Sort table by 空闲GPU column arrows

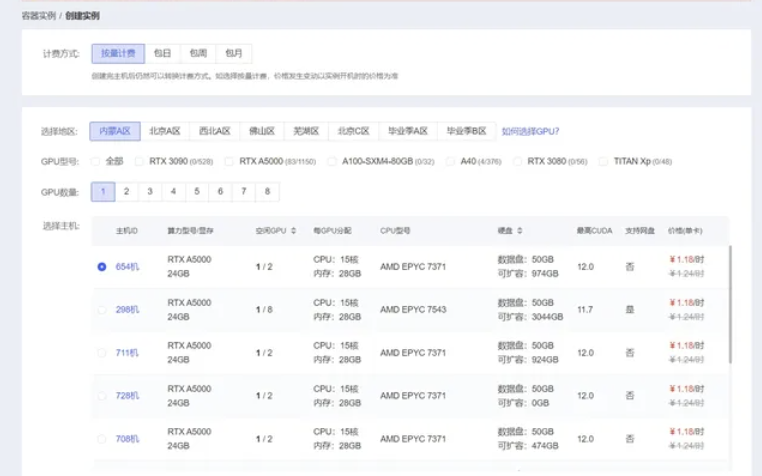(293, 231)
